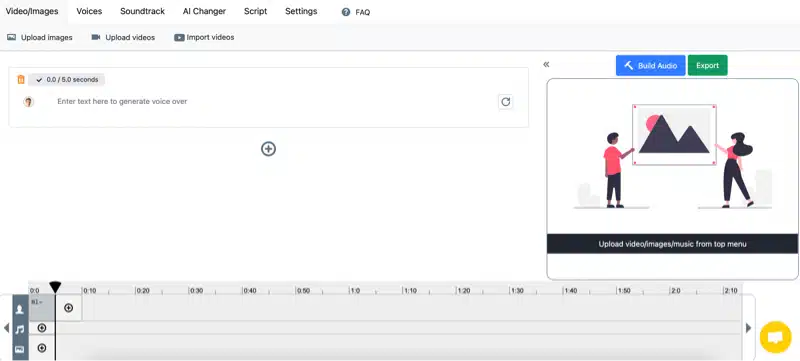Switch to the Voices tab
This screenshot has width=800, height=361.
(x=89, y=11)
